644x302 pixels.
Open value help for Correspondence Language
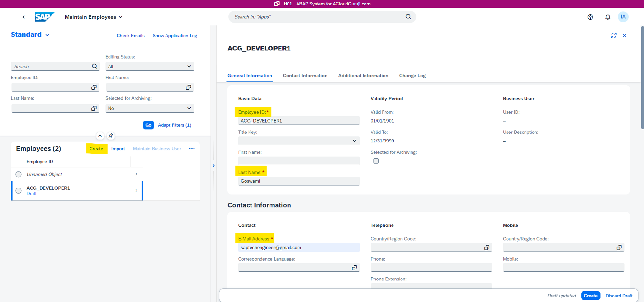pos(354,268)
